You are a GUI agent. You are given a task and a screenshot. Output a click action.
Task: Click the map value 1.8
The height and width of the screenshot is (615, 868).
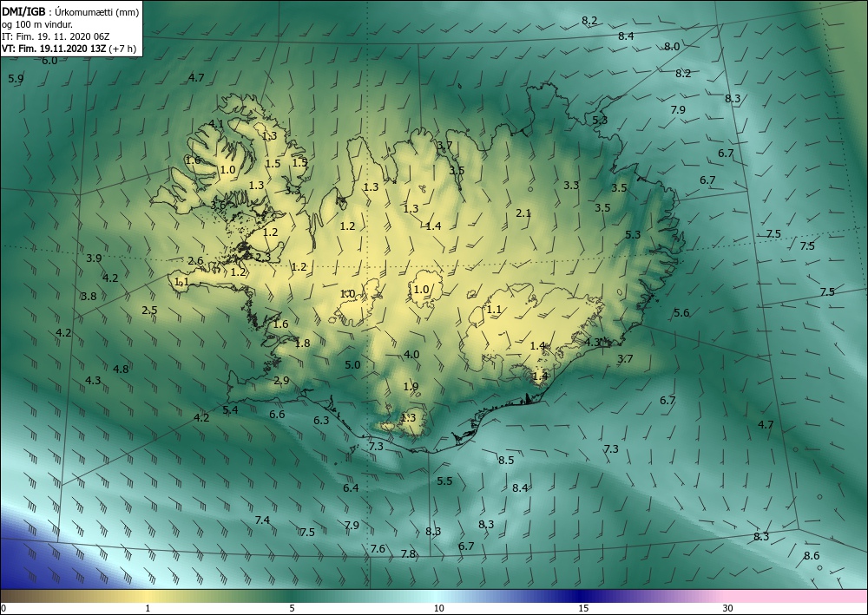(302, 343)
